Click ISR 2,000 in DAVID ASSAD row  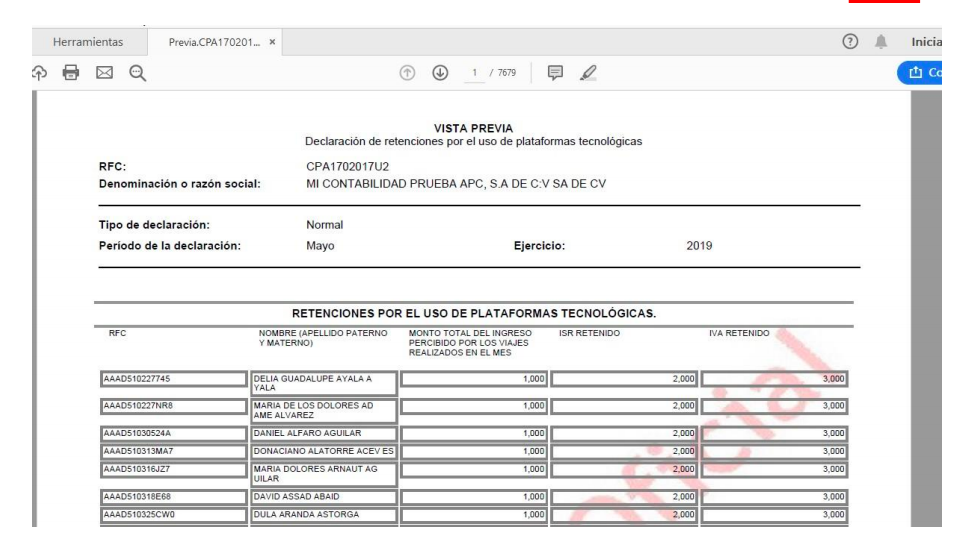pos(624,496)
